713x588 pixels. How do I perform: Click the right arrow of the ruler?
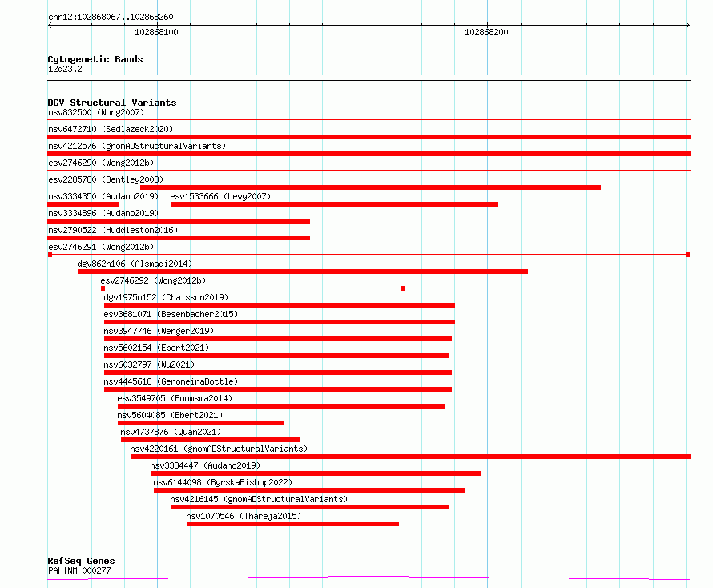click(x=687, y=25)
